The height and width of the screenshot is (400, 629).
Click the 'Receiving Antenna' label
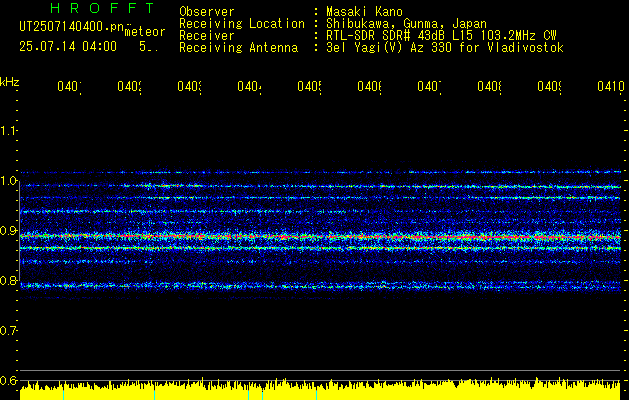239,48
